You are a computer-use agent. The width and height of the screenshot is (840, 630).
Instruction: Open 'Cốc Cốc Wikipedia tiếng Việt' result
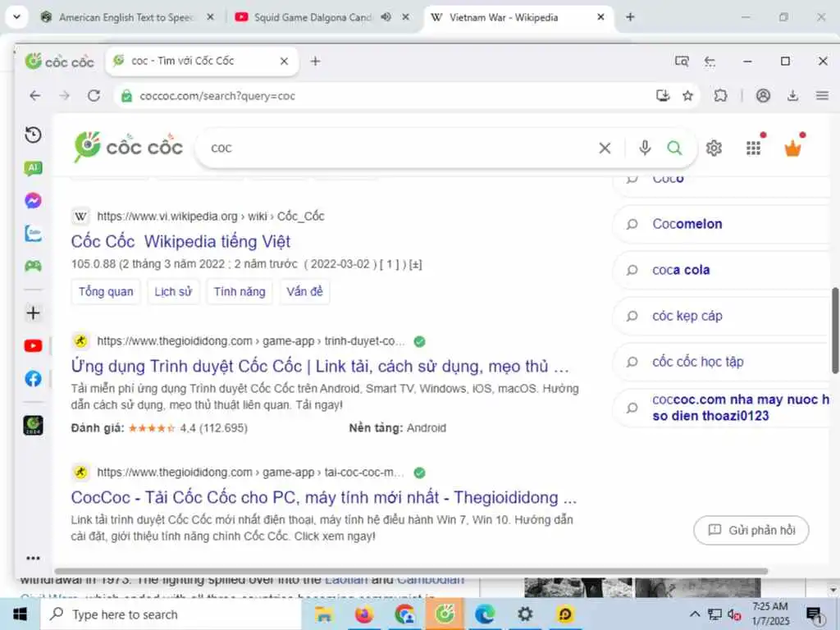(x=180, y=242)
